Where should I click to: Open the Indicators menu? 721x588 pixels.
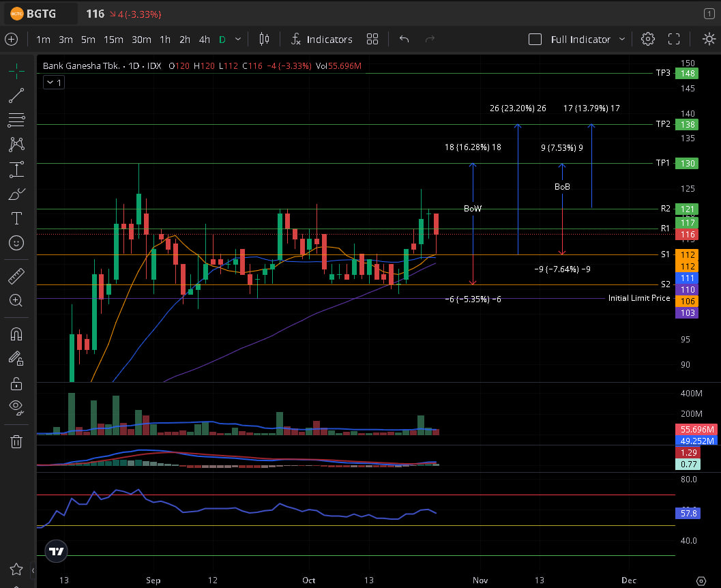[321, 40]
